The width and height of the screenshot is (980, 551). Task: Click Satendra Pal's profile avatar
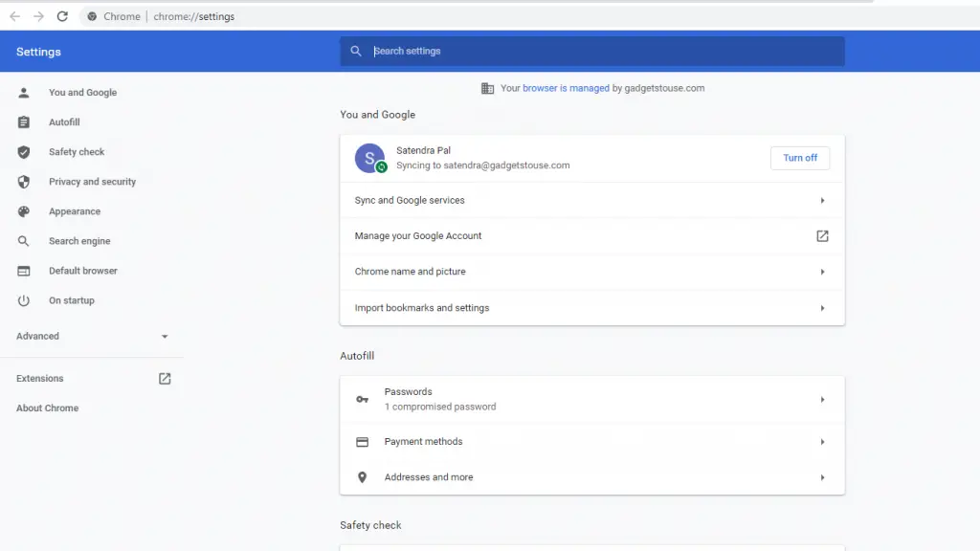[370, 158]
